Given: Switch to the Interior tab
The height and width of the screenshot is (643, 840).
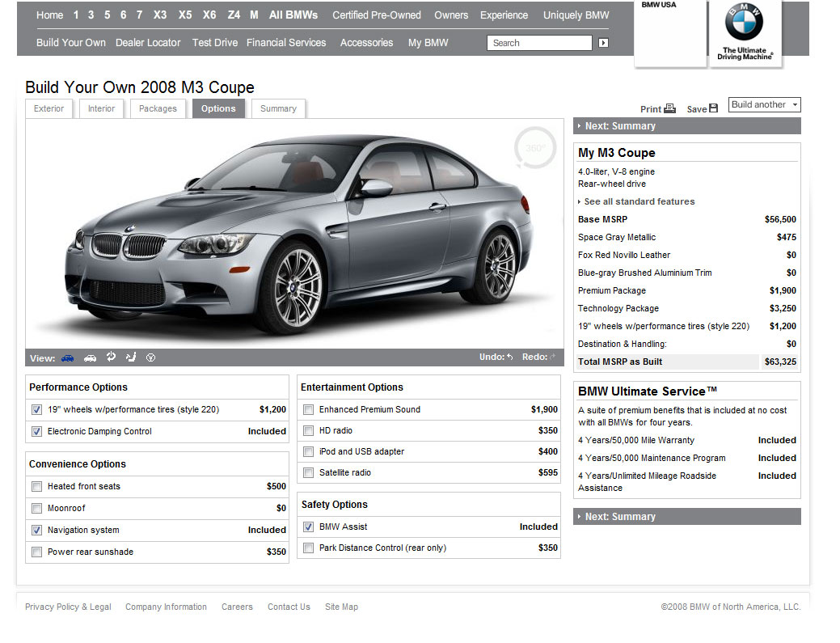Looking at the screenshot, I should (x=101, y=108).
